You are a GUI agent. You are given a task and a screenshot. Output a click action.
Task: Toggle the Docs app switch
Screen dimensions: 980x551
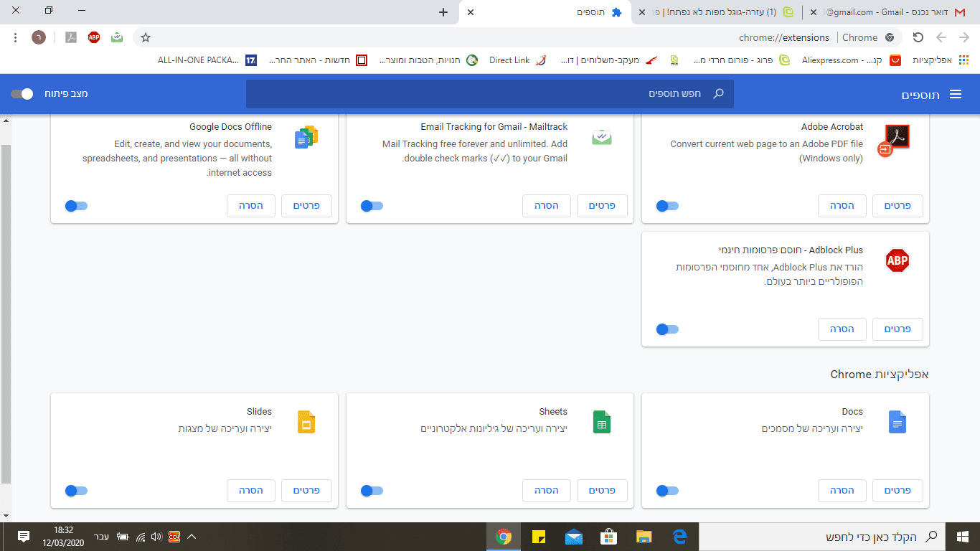[x=667, y=491]
